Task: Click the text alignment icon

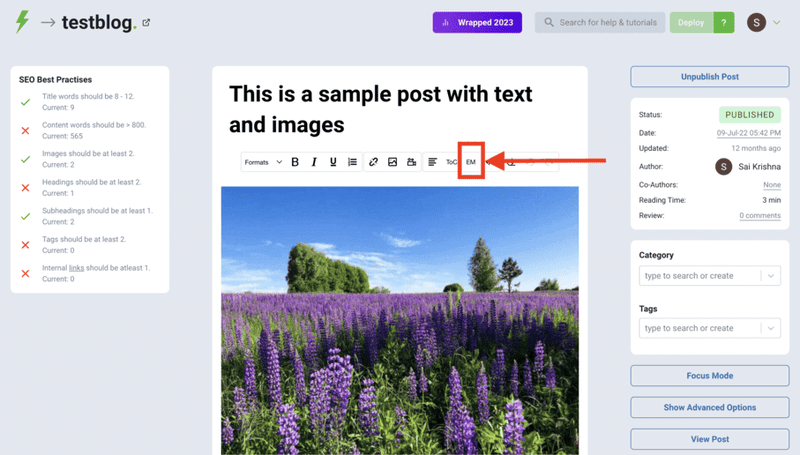Action: coord(432,162)
